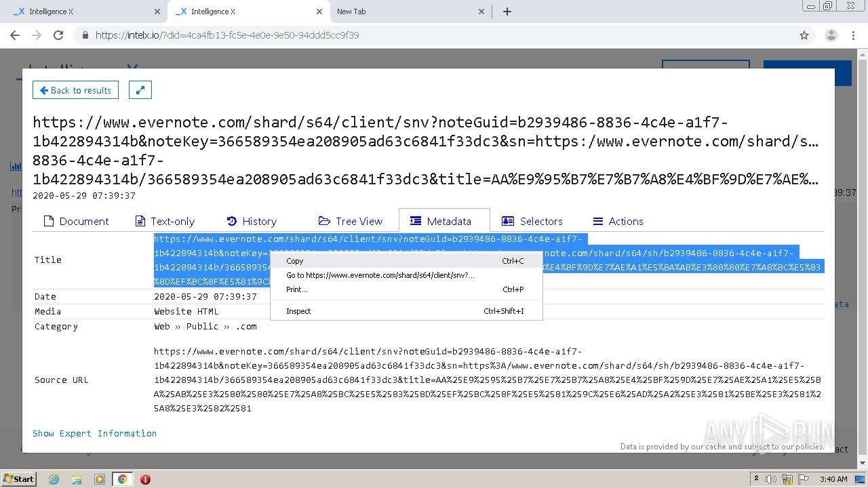Click the network icon in the system tray

click(787, 479)
